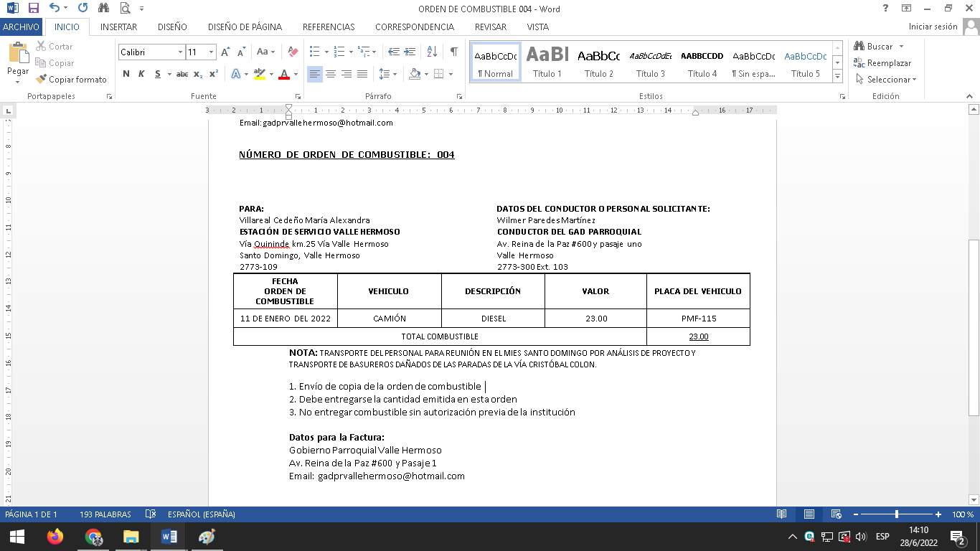The width and height of the screenshot is (980, 551).
Task: Click the Bullets list icon
Action: tap(314, 52)
